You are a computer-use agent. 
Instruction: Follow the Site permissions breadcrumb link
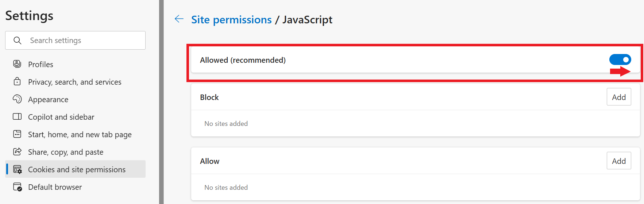(231, 20)
